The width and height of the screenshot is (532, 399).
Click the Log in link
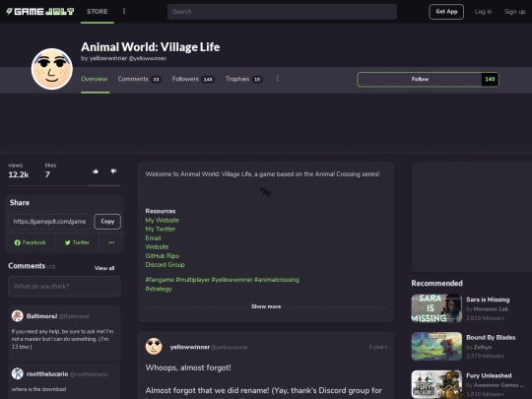tap(483, 12)
